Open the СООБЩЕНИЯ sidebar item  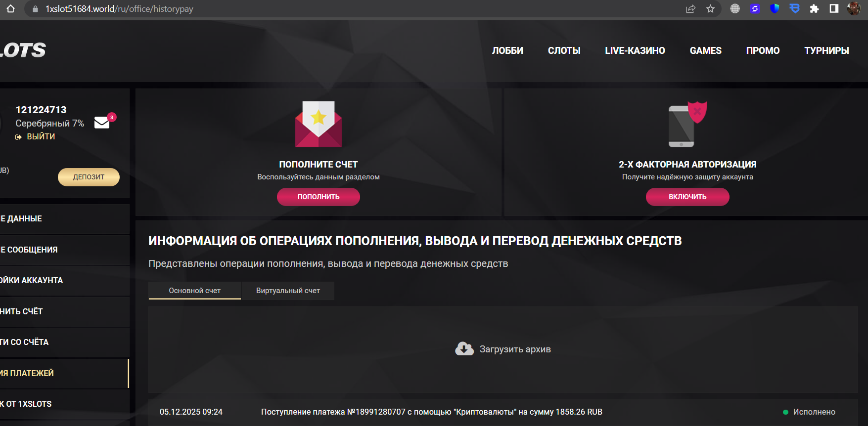coord(65,250)
